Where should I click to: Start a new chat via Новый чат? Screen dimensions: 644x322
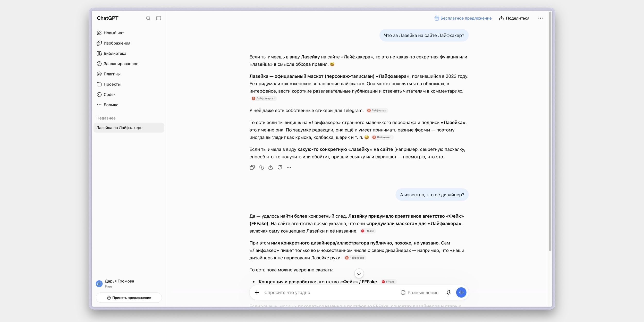[129, 33]
